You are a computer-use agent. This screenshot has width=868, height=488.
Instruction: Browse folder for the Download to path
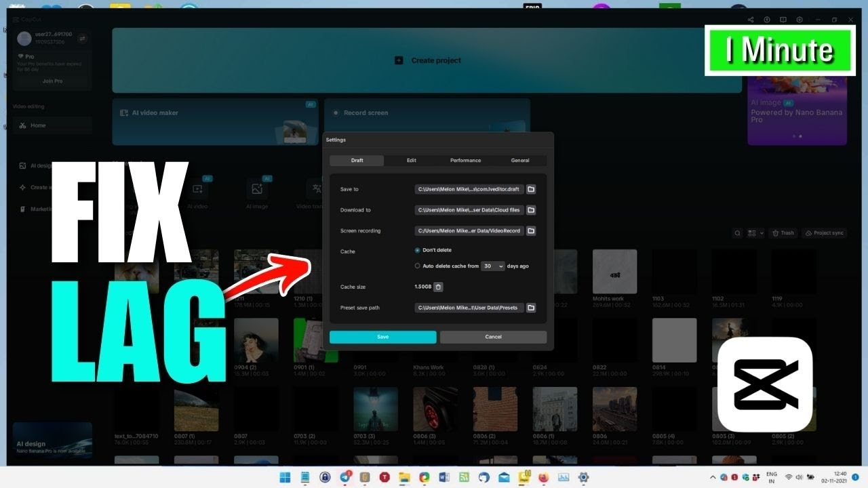tap(531, 210)
